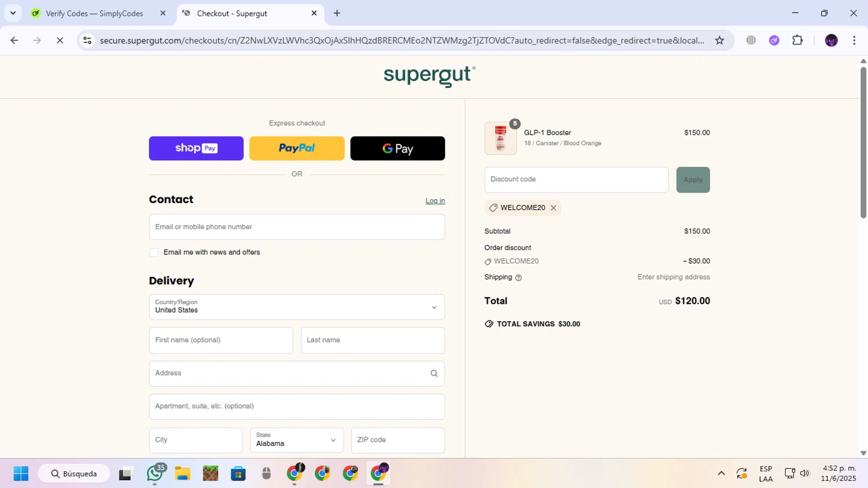Stop loading the page
Viewport: 868px width, 488px height.
coord(60,41)
